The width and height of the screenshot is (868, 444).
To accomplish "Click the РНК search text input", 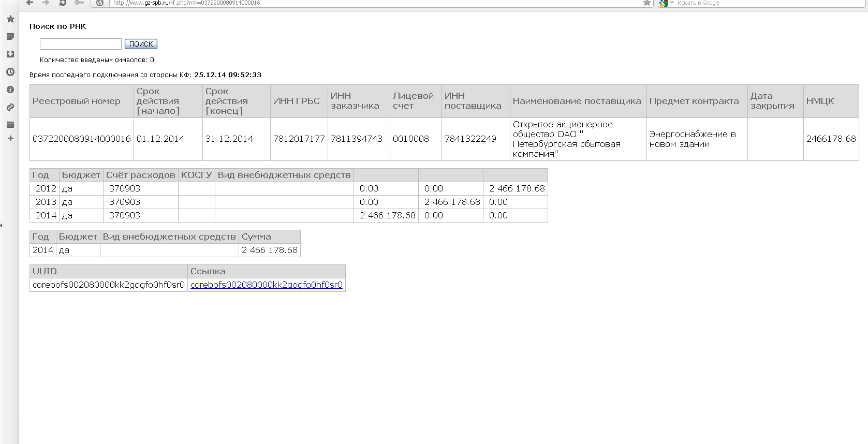I will 81,44.
